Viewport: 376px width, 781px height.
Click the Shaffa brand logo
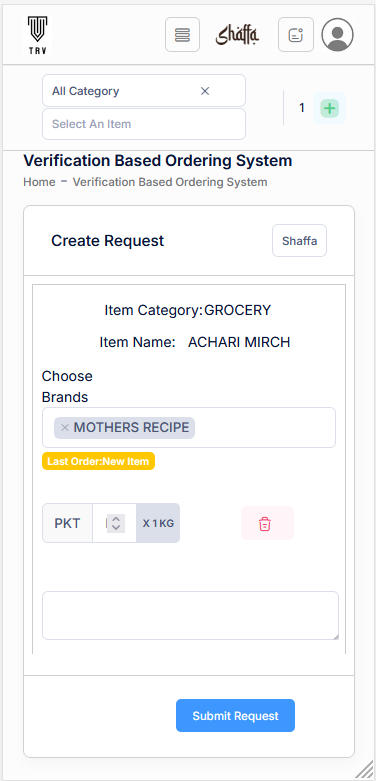click(x=238, y=35)
